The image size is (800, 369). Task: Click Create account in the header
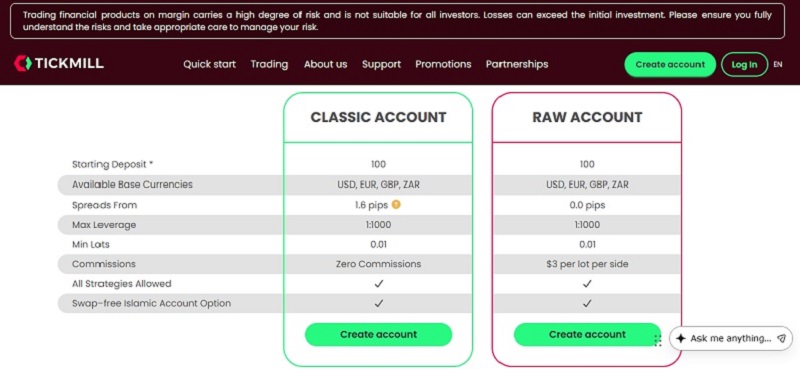point(670,65)
